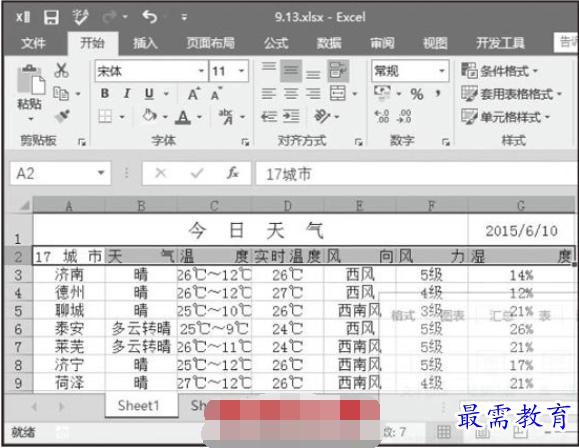Click the Copy icon
Viewport: 579px width, 448px height.
61,93
